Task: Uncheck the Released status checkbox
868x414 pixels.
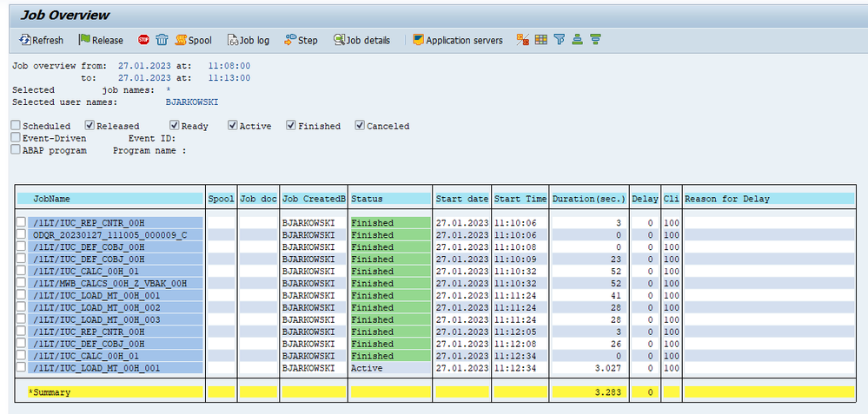Action: click(89, 126)
